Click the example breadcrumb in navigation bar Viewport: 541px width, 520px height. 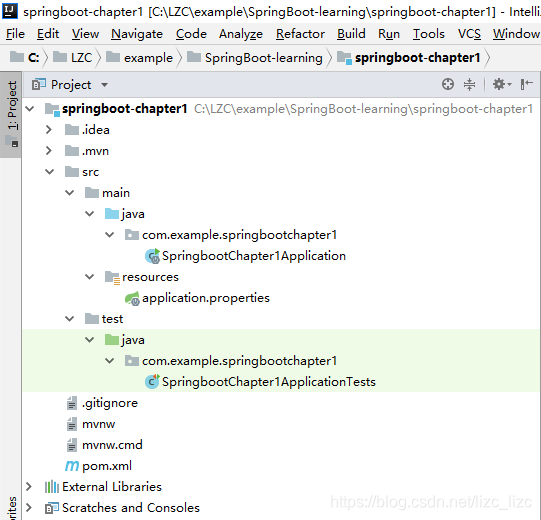click(x=139, y=58)
